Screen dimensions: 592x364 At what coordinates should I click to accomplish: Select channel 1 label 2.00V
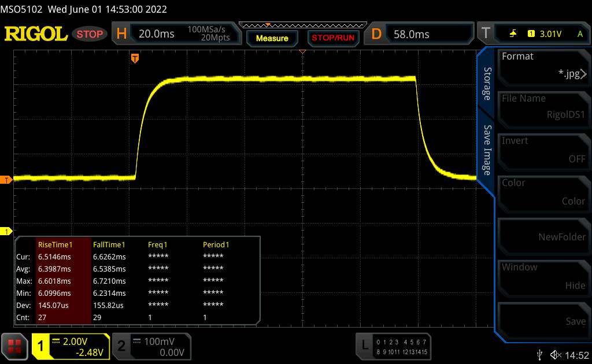(75, 341)
